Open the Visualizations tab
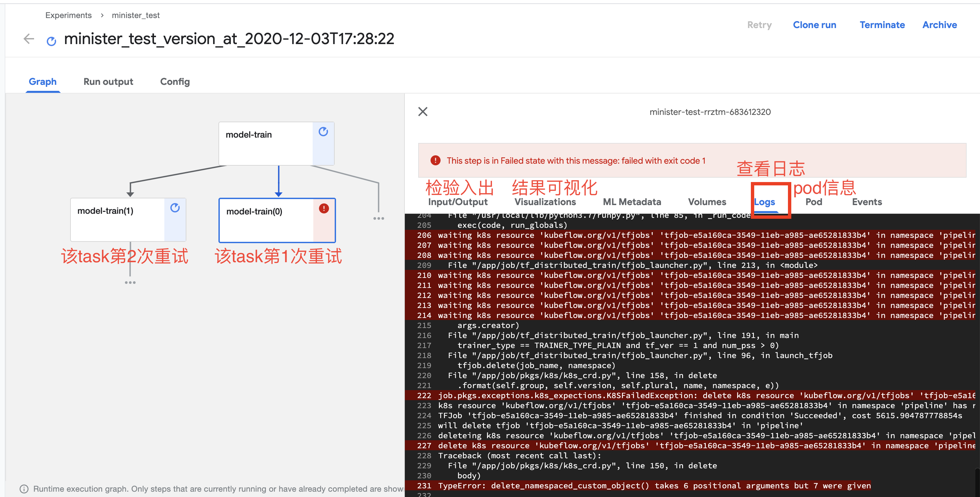 (x=545, y=202)
